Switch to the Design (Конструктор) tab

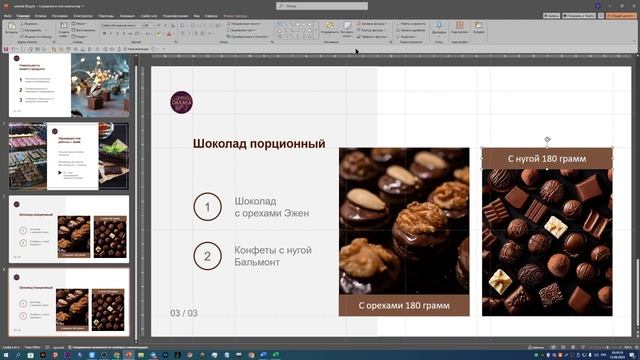coord(83,16)
